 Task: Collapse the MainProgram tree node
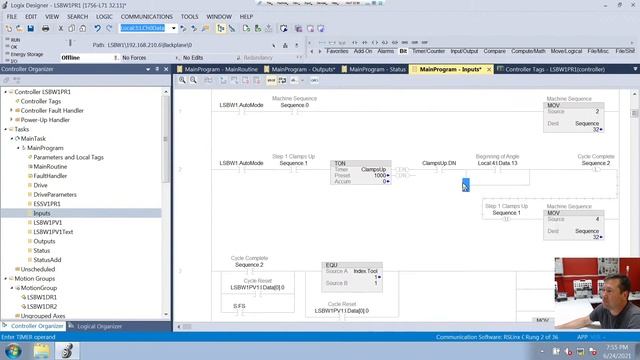pyautogui.click(x=18, y=148)
